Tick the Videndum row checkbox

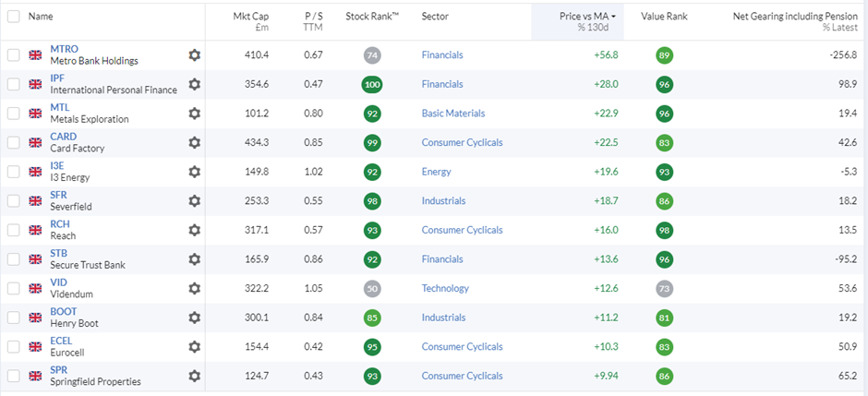[x=13, y=288]
